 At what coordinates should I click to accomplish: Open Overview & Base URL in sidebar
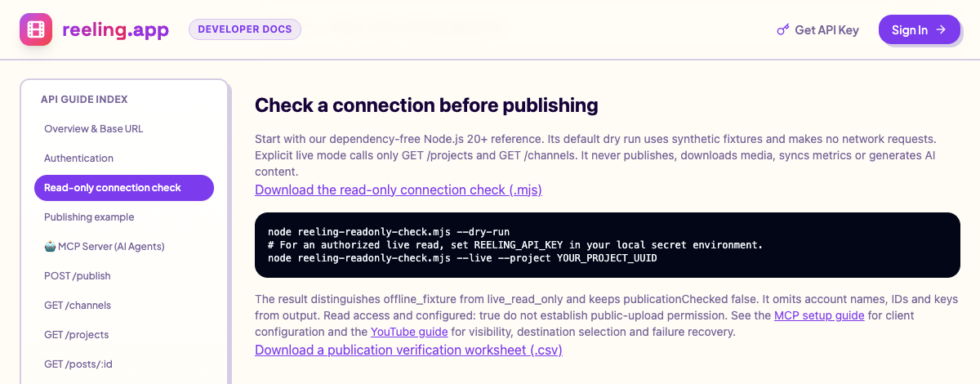pos(124,128)
